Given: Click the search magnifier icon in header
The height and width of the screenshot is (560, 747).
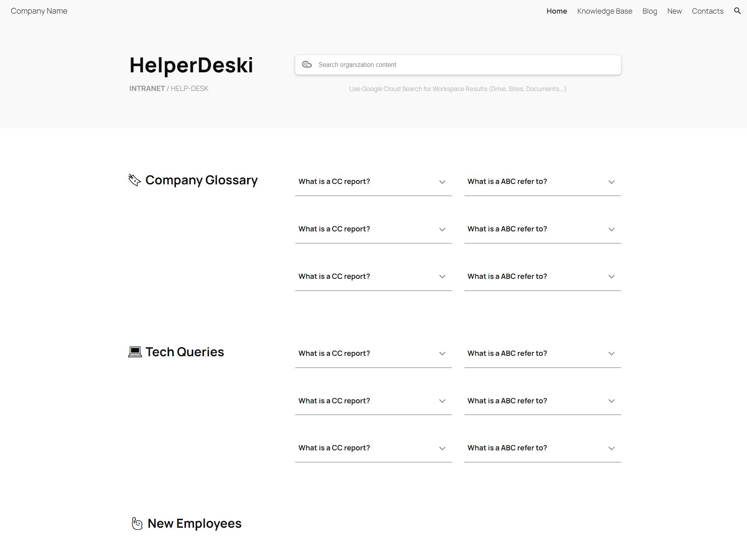Looking at the screenshot, I should [737, 11].
